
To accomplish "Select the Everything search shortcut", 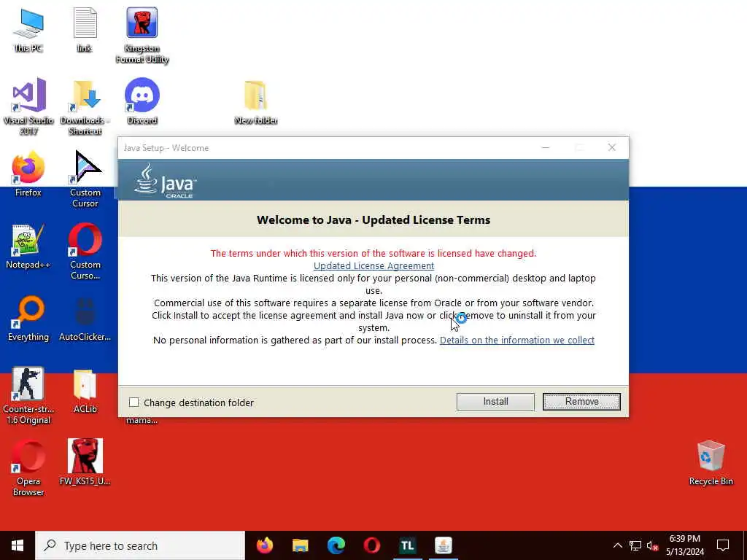I will (28, 319).
